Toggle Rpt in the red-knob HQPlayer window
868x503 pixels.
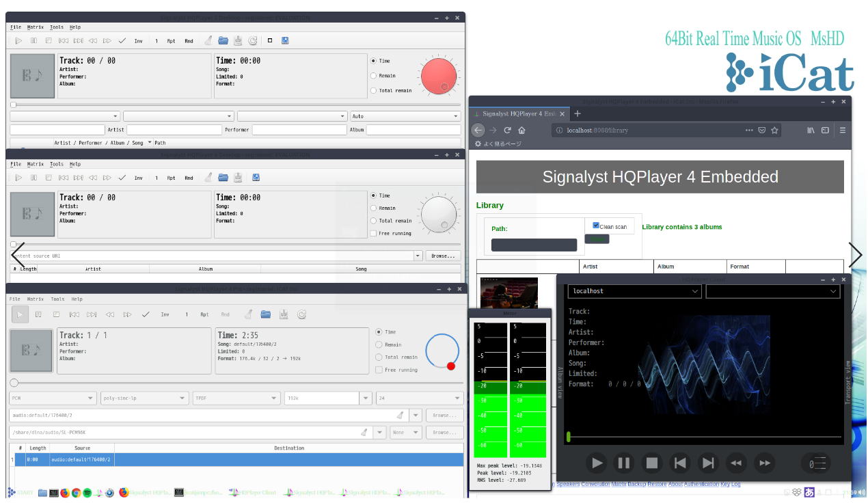[171, 41]
